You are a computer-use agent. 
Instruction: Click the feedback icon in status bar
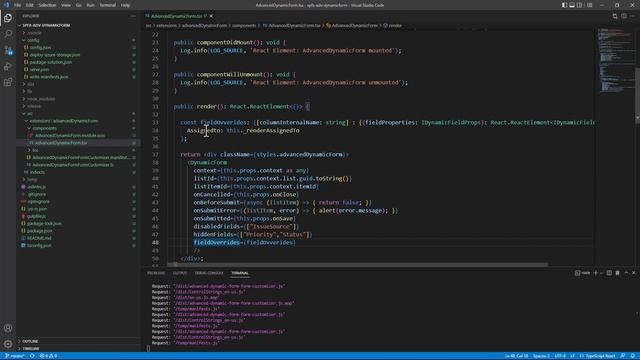click(623, 356)
